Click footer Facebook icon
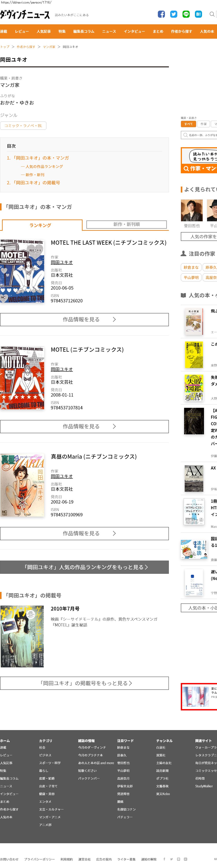 click(x=164, y=859)
